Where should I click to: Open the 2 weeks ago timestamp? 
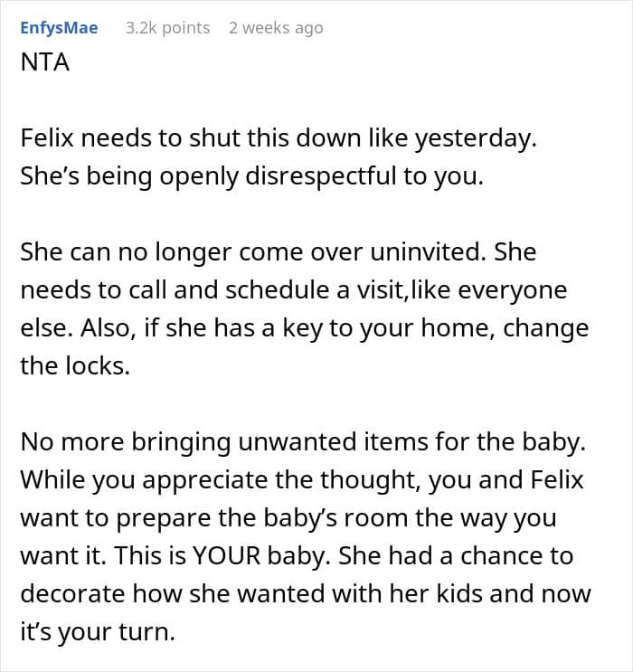click(276, 28)
